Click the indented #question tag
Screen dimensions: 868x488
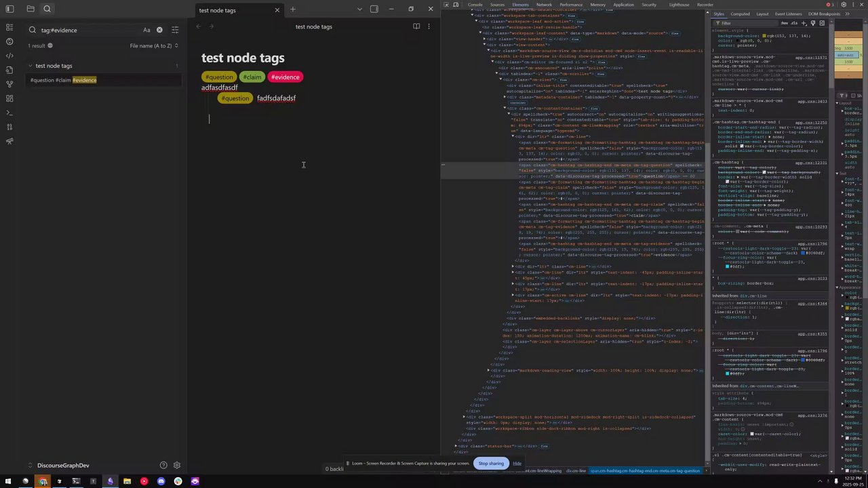[235, 98]
